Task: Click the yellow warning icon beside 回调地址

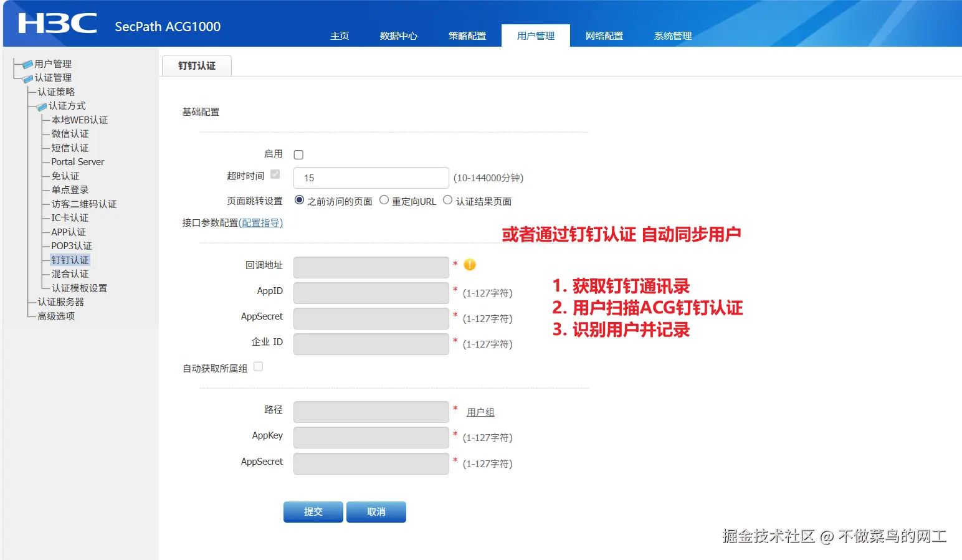Action: pos(470,265)
